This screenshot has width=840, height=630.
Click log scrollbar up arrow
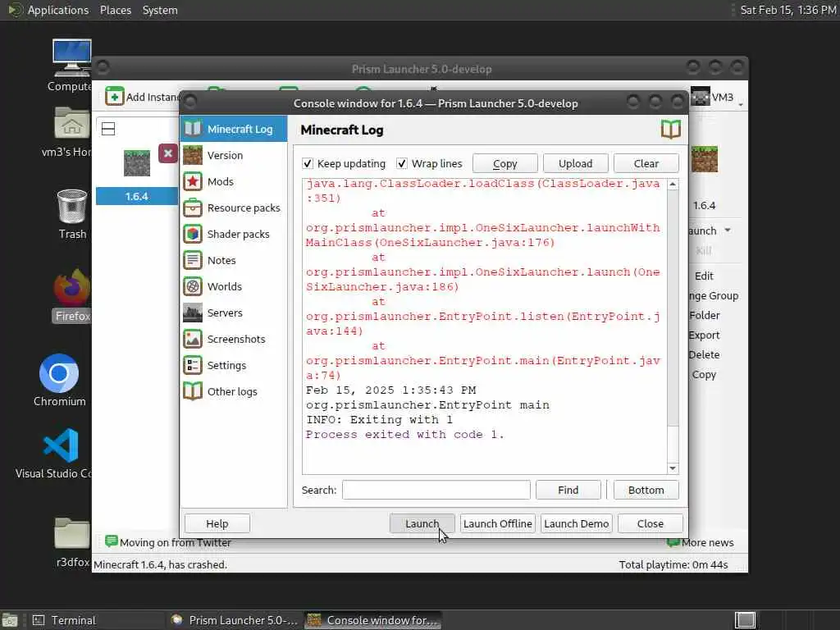[x=673, y=185]
